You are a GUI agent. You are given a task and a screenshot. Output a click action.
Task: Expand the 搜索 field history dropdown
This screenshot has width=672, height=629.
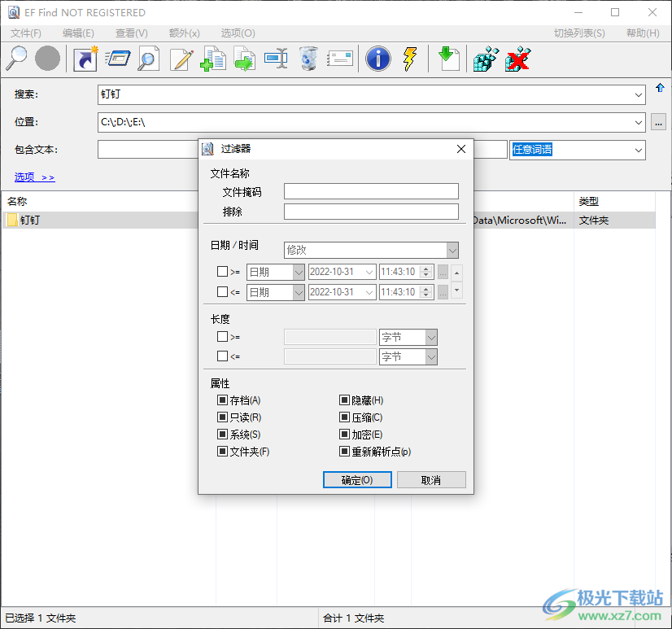click(x=638, y=94)
